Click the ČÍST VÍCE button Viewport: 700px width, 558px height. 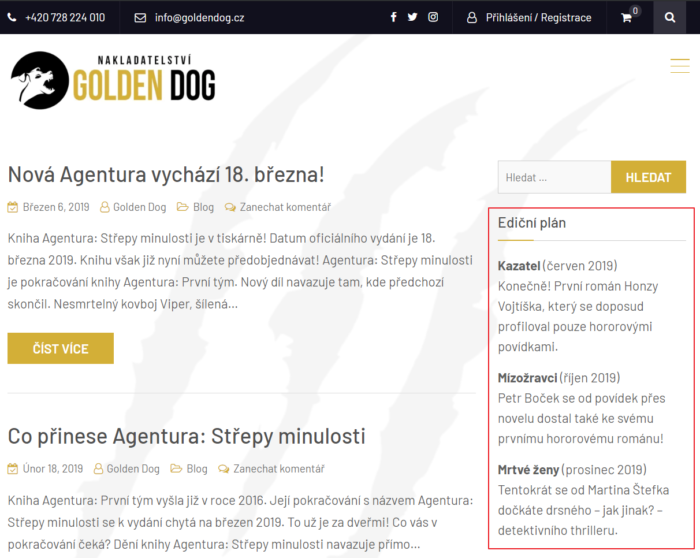[61, 348]
